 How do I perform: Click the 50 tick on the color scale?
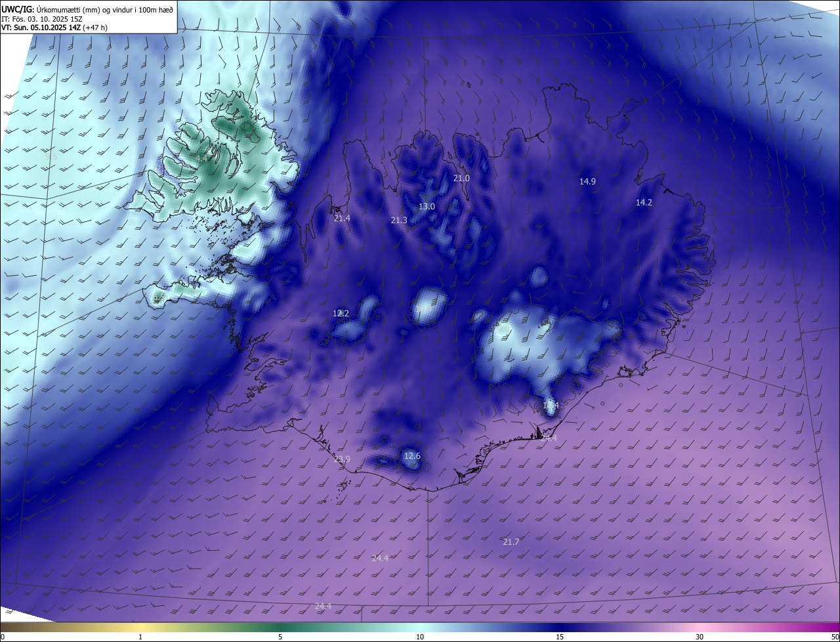pyautogui.click(x=835, y=637)
